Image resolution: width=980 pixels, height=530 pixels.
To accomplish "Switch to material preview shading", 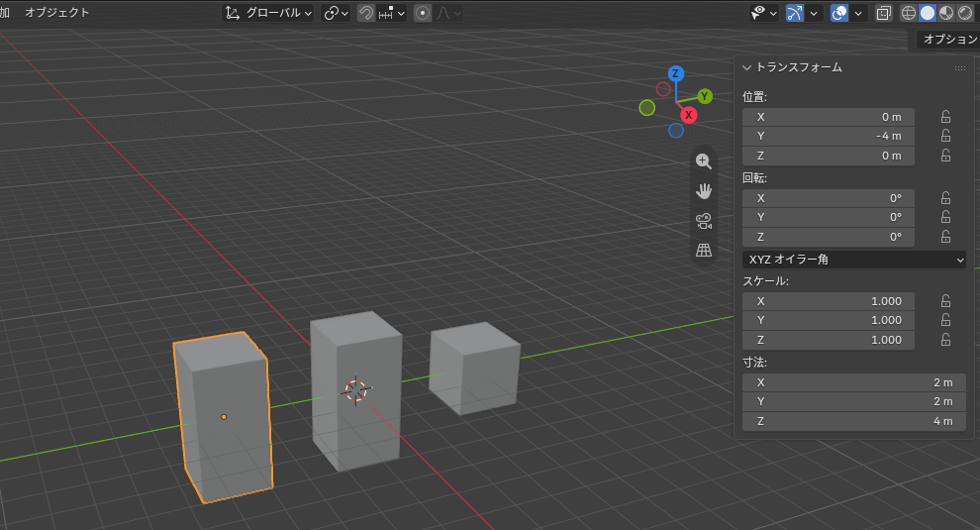I will pos(946,13).
